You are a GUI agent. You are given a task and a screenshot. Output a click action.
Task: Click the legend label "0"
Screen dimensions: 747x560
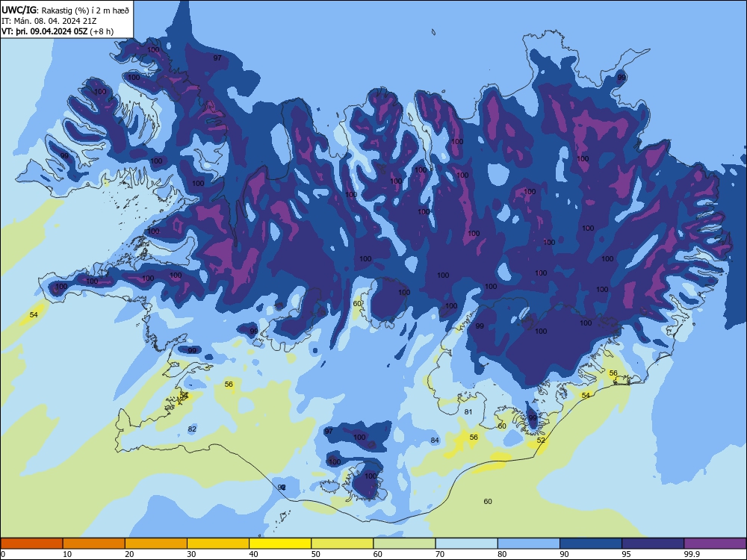3,554
